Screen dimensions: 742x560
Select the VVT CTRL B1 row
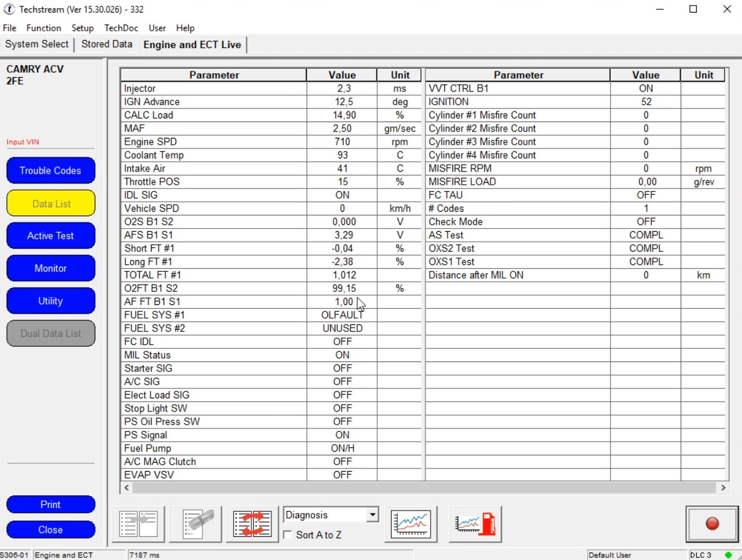click(x=575, y=88)
